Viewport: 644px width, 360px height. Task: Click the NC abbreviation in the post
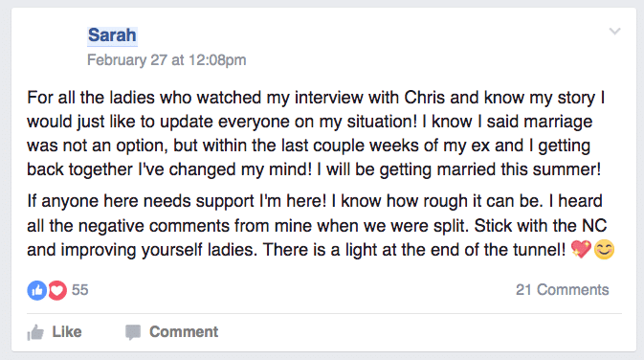click(x=594, y=226)
